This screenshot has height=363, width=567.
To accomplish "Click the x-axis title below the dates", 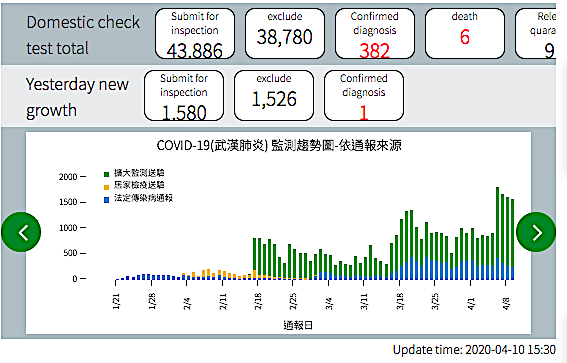I will 298,325.
